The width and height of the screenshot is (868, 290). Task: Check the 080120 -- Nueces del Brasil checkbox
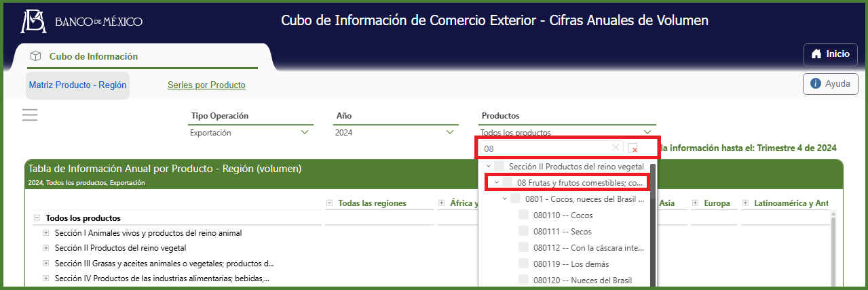(523, 280)
